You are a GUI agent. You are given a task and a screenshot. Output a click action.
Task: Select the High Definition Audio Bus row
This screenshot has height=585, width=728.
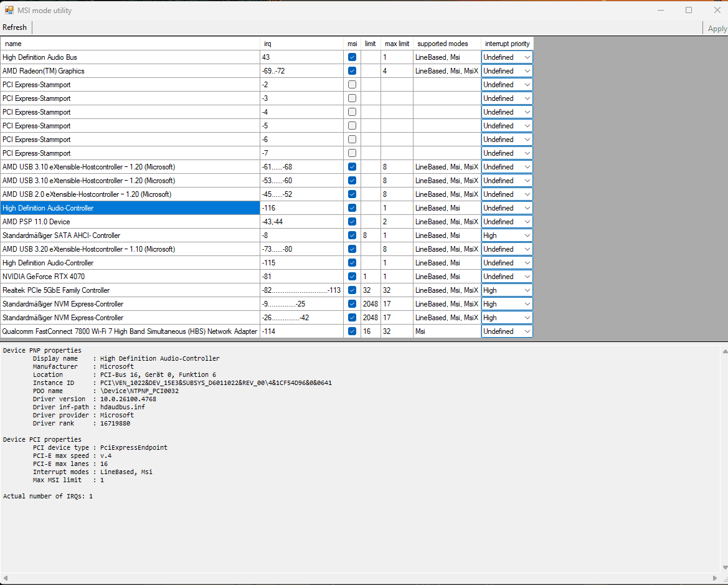point(130,57)
